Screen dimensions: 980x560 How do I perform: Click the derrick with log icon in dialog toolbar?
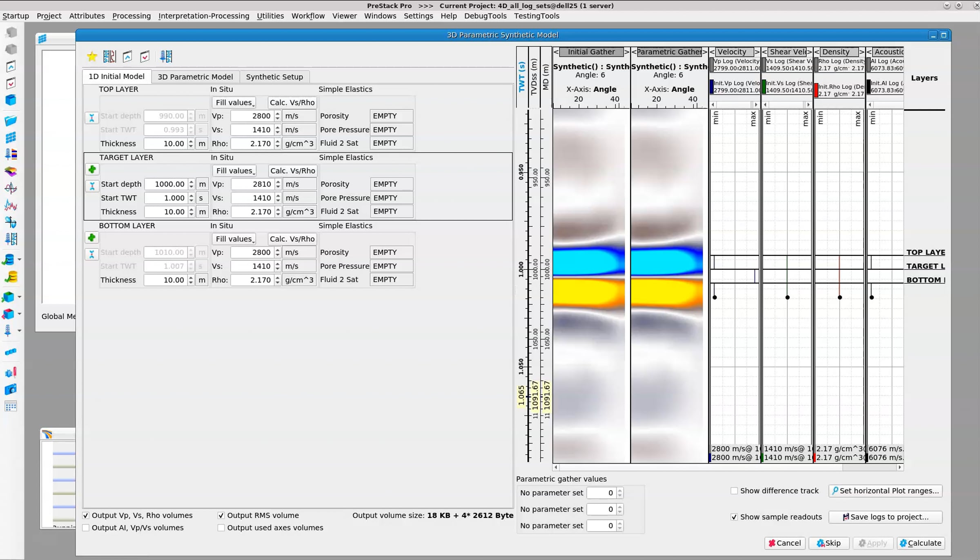(166, 56)
